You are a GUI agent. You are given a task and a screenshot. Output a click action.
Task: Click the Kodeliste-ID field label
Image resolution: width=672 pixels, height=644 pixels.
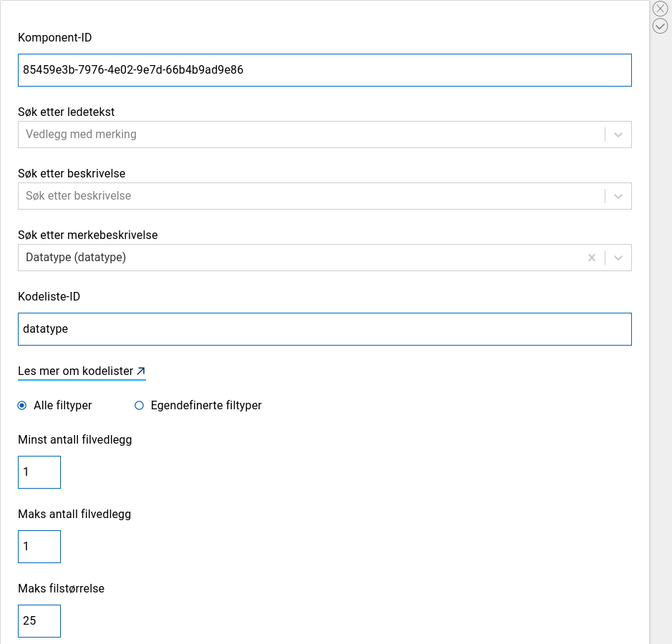49,296
